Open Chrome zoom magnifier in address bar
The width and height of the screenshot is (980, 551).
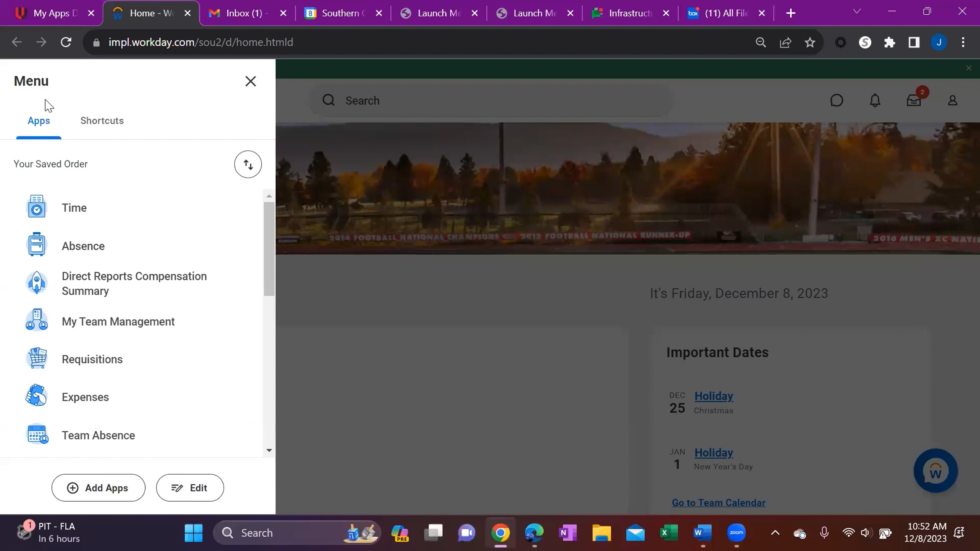click(760, 42)
